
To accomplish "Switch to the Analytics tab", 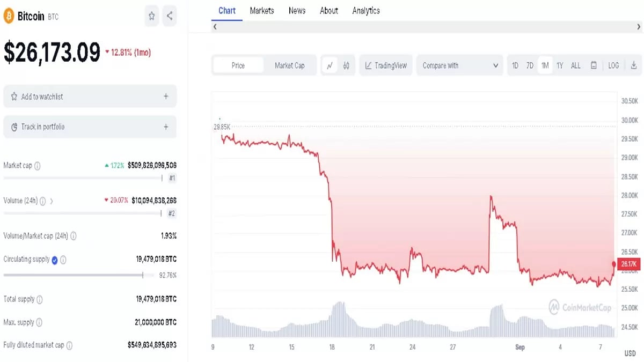I will pyautogui.click(x=366, y=11).
